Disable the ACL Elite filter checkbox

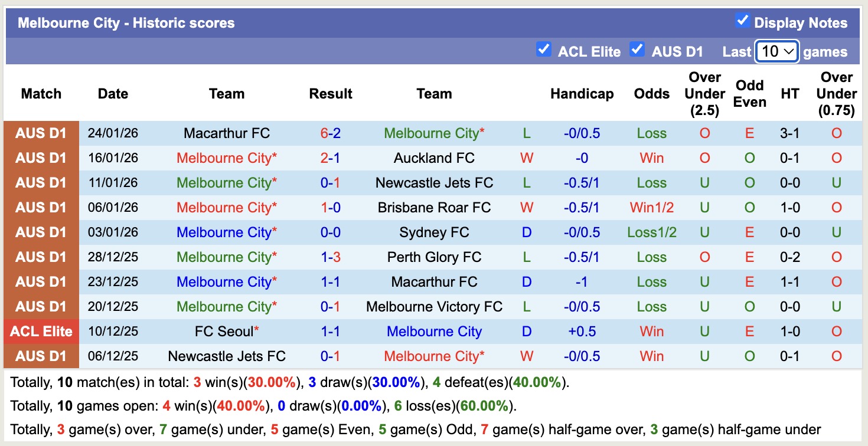tap(543, 50)
